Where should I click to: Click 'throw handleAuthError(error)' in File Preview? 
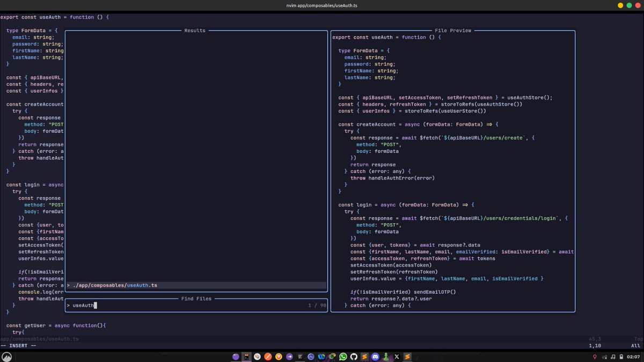(392, 178)
